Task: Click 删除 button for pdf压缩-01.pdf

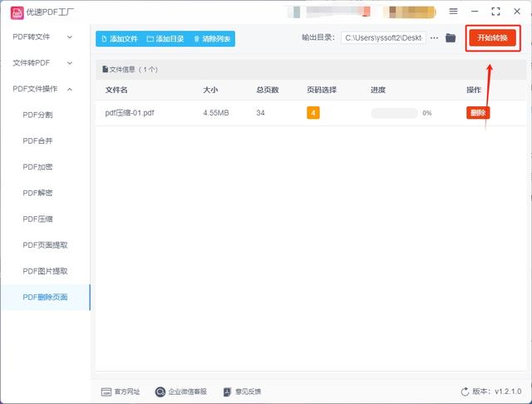Action: coord(478,112)
